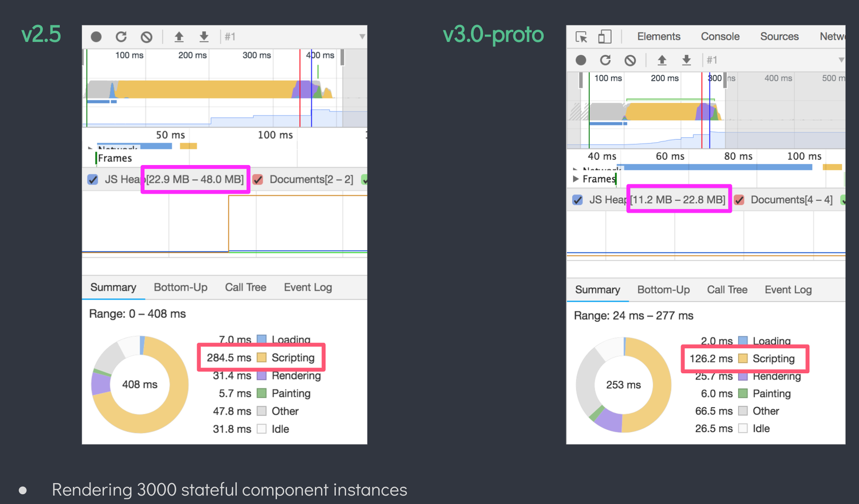Screen dimensions: 859x504
Task: Click the 200 ms overview marker in v2.5 panel
Action: pyautogui.click(x=192, y=55)
